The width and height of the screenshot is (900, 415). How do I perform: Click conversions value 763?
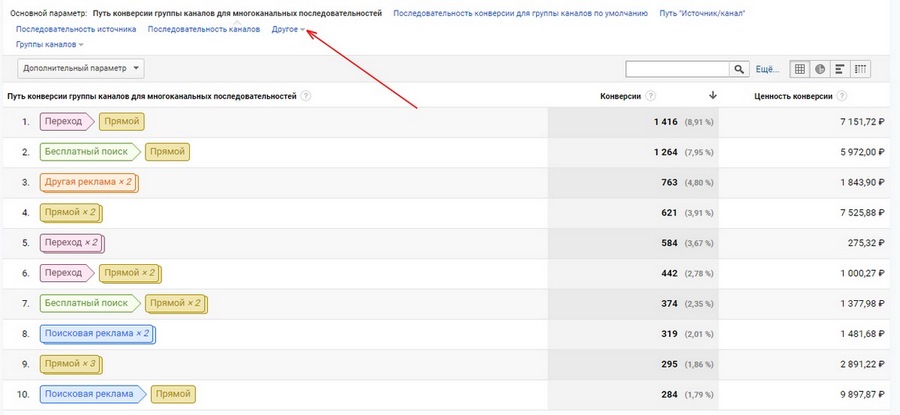click(670, 183)
